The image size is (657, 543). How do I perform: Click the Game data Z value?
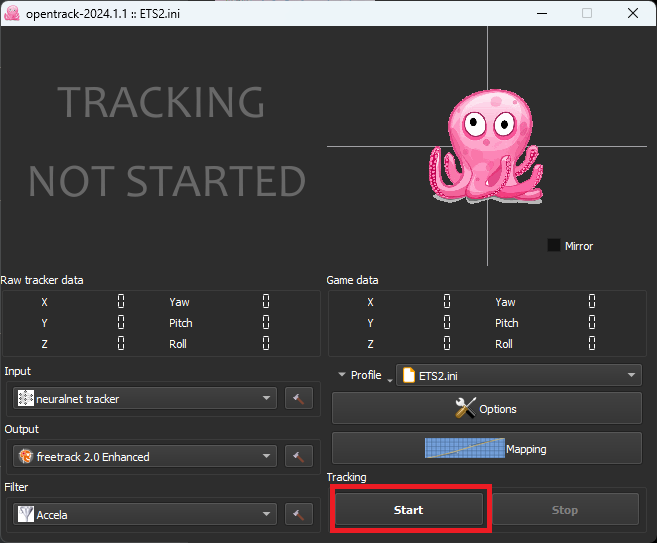(x=447, y=343)
